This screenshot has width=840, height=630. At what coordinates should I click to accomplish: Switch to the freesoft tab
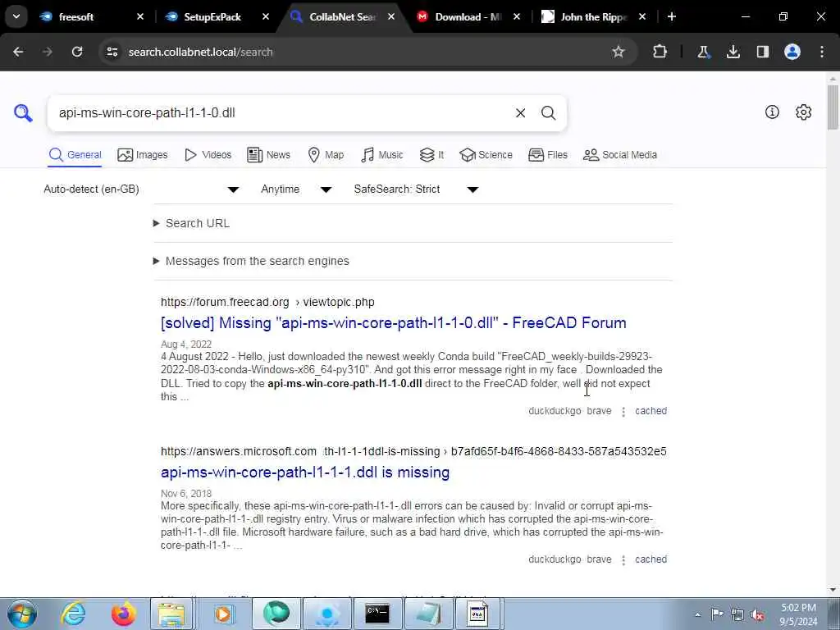[x=76, y=16]
